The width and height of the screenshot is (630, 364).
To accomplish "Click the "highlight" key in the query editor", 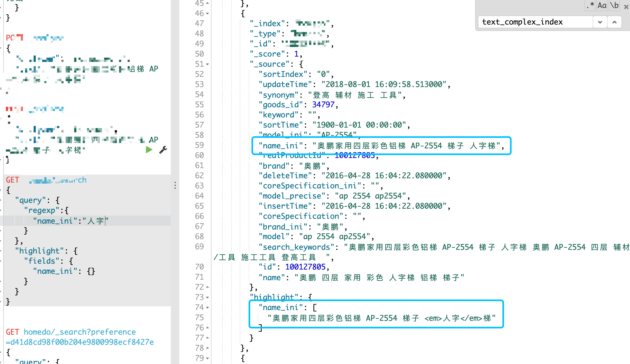I will point(40,251).
